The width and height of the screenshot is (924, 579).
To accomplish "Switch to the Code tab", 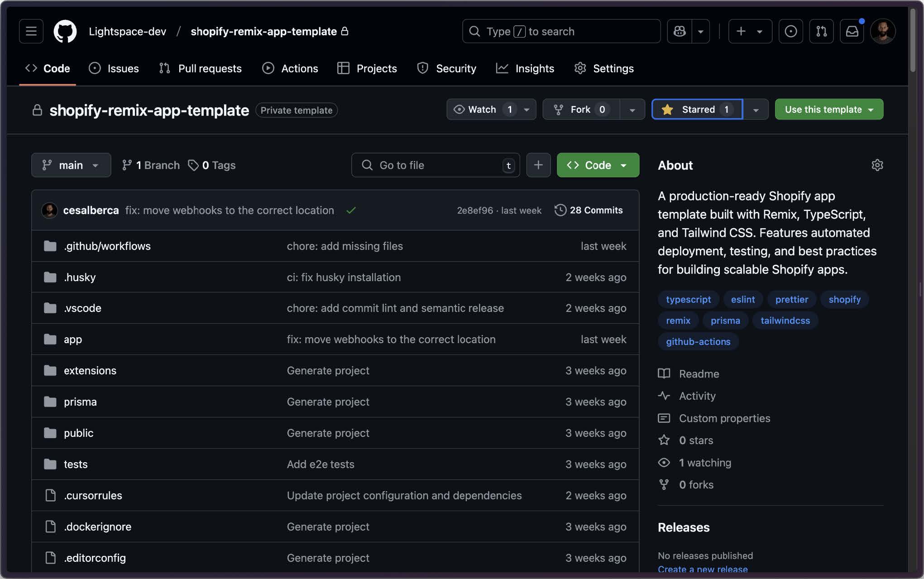I will tap(48, 68).
